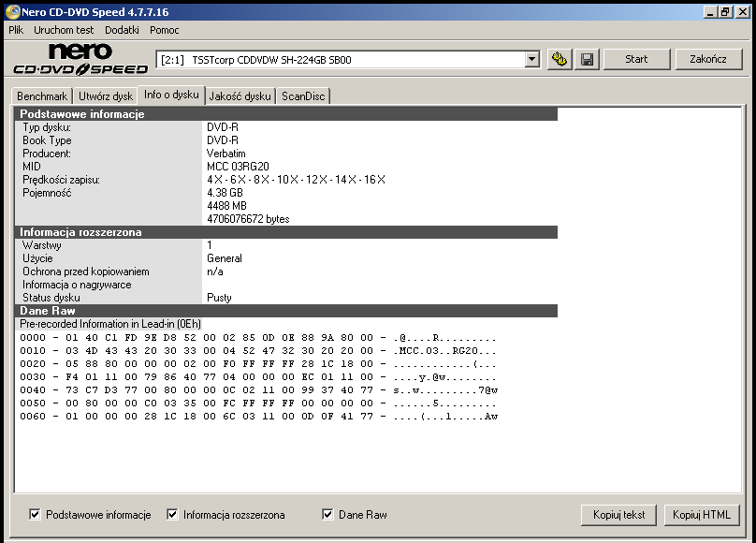Click the Pre-recorded Information in Lead-in (0Eh) label

point(110,324)
